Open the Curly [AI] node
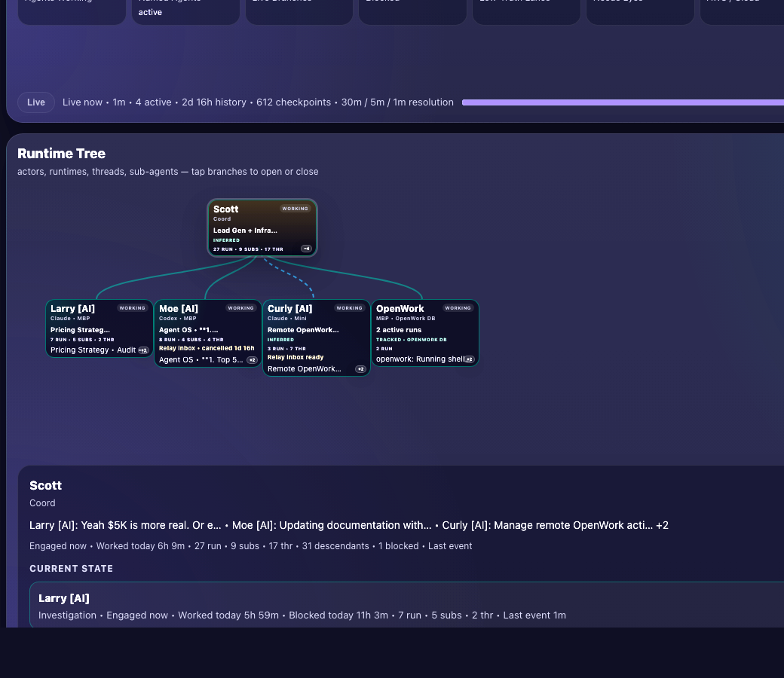 [x=316, y=337]
